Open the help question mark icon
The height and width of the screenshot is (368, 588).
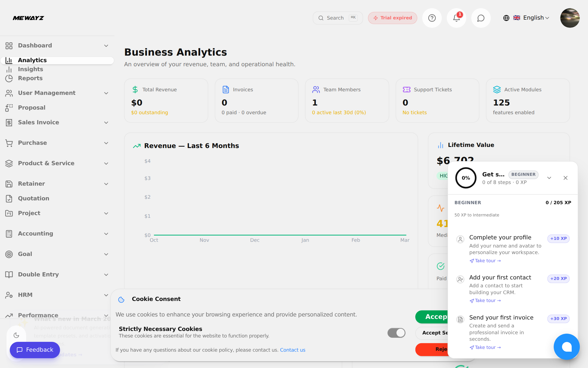[432, 18]
